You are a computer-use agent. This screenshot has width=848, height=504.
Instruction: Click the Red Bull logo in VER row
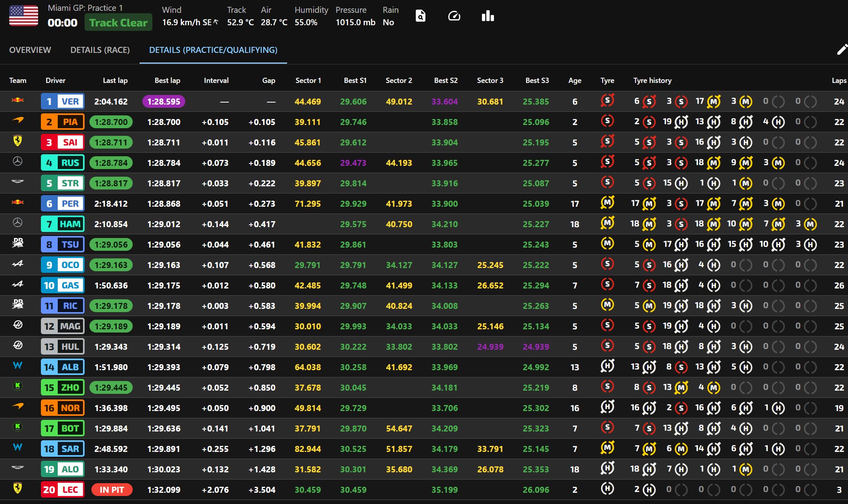(x=18, y=100)
